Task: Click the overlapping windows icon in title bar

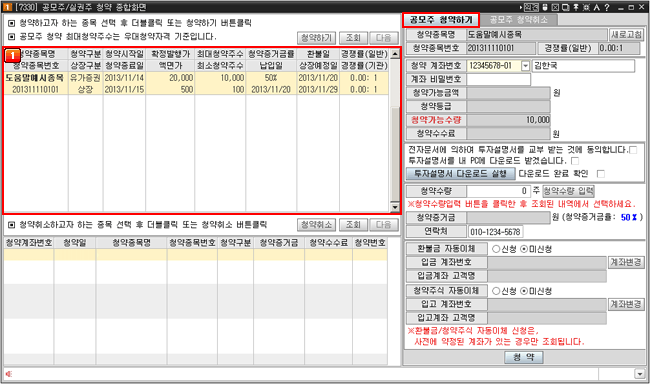Action: [x=565, y=7]
